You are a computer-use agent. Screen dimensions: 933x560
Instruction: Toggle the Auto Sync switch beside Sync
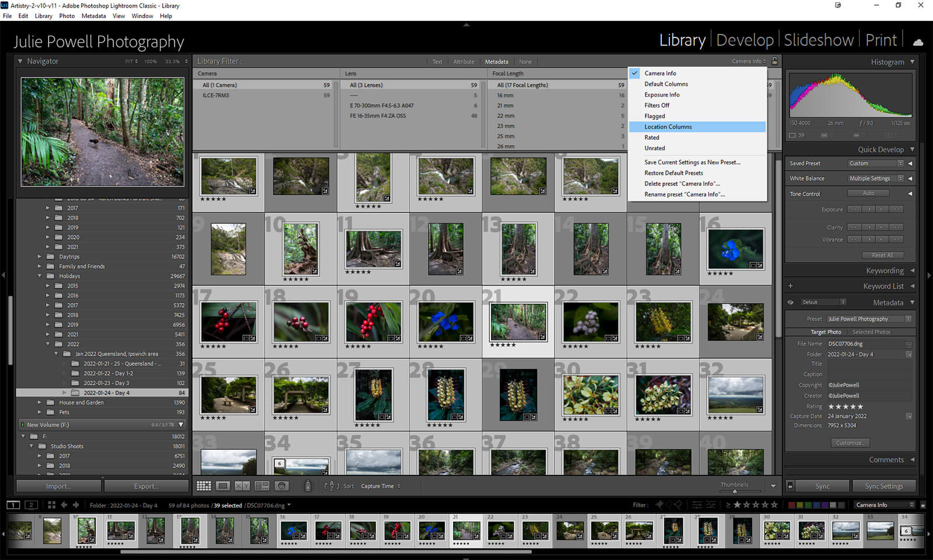point(790,486)
